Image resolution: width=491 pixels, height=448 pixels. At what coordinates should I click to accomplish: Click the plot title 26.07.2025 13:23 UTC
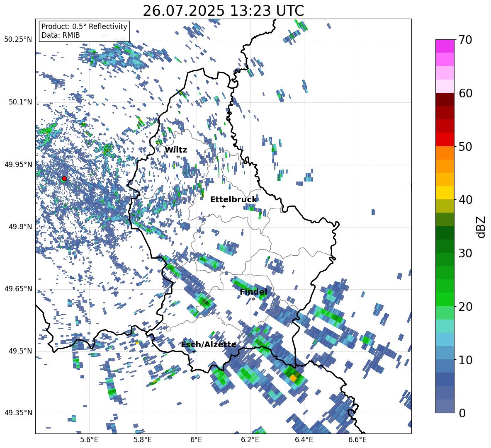pos(224,11)
